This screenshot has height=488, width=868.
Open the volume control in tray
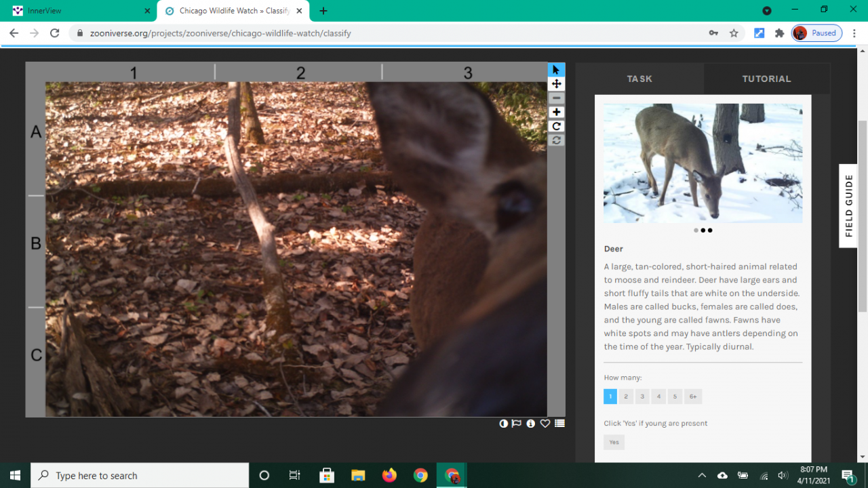[x=783, y=475]
